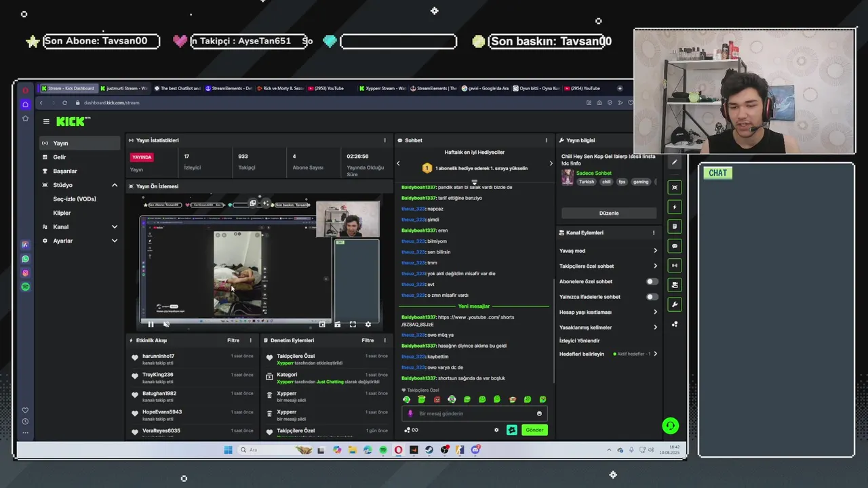Expand the Ayarlar sidebar section
The image size is (868, 488).
[x=115, y=241]
